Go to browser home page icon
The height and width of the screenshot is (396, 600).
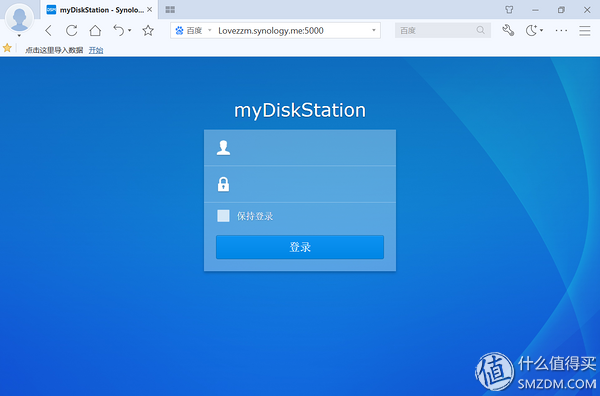click(x=95, y=30)
